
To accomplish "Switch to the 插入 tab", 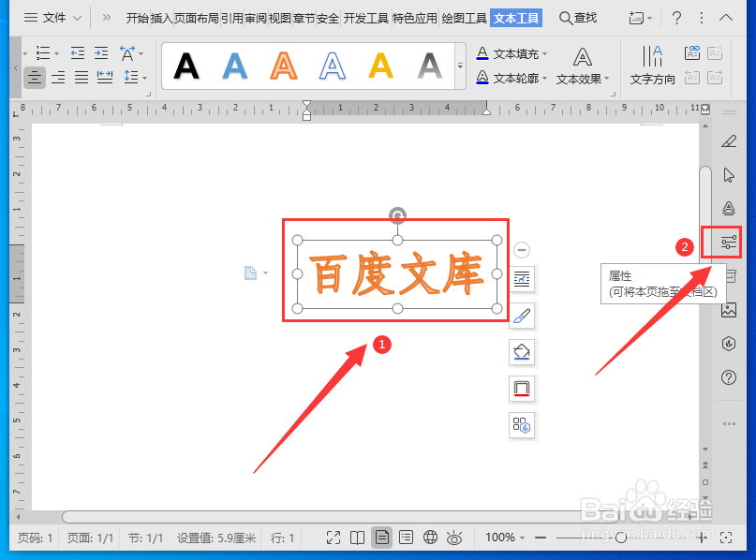I will (x=161, y=19).
